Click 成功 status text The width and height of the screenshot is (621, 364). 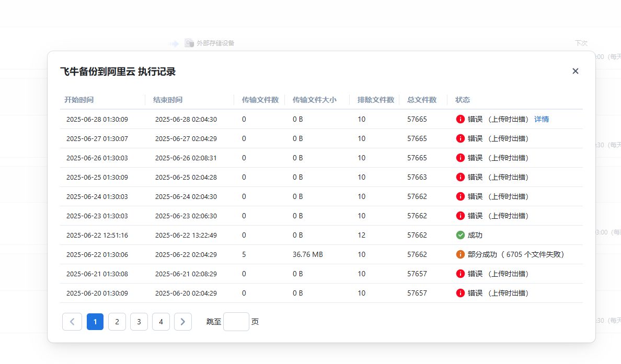(x=475, y=235)
